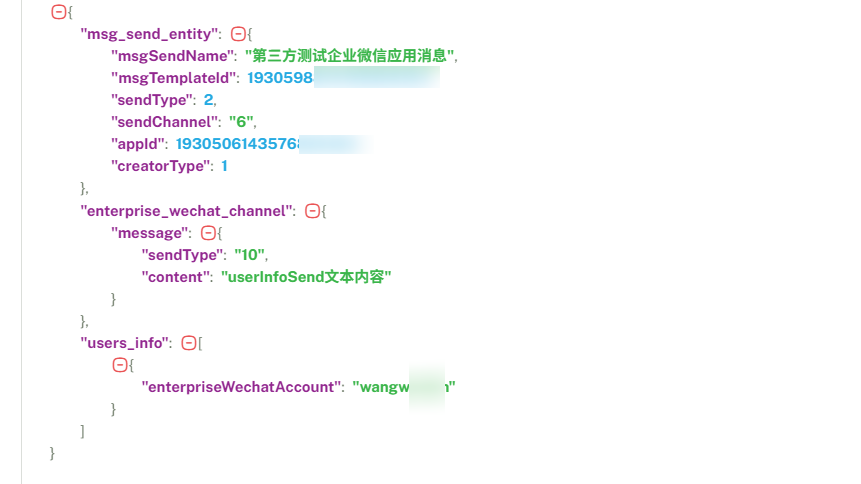This screenshot has height=484, width=861.
Task: Select the Chinese msgSendName value string
Action: click(350, 56)
